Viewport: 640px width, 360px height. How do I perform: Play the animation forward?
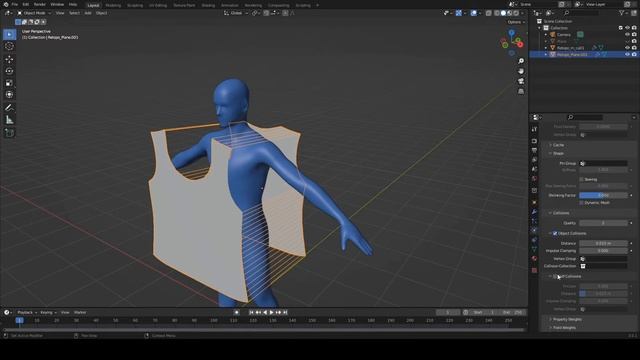click(x=271, y=312)
